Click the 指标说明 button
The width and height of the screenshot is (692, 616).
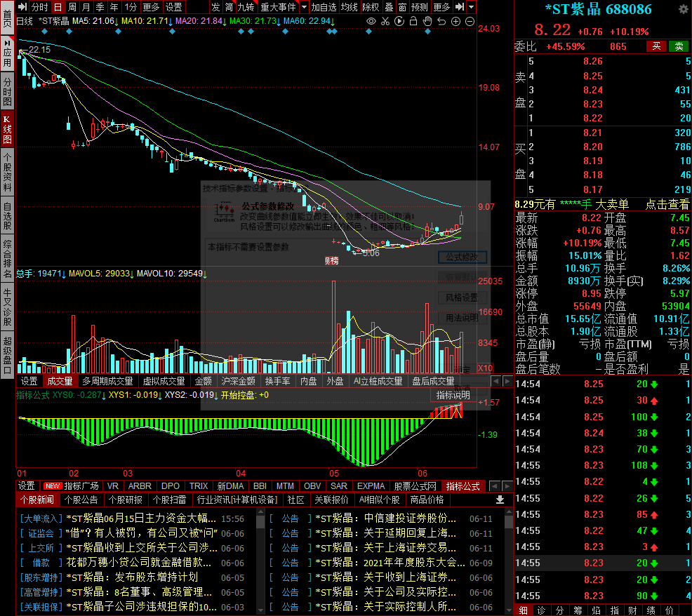(x=453, y=395)
